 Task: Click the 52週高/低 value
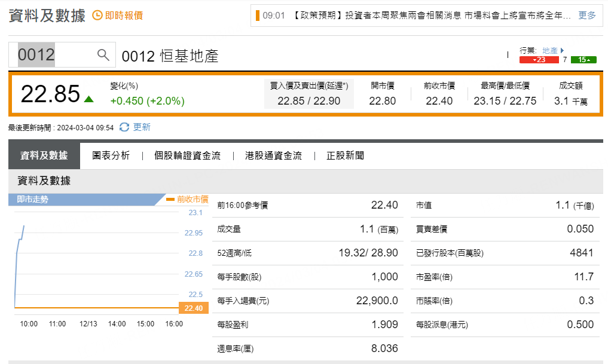click(x=368, y=253)
